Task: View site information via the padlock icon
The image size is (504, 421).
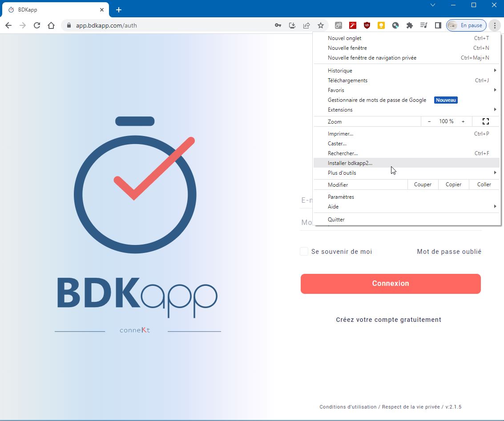Action: [x=69, y=25]
